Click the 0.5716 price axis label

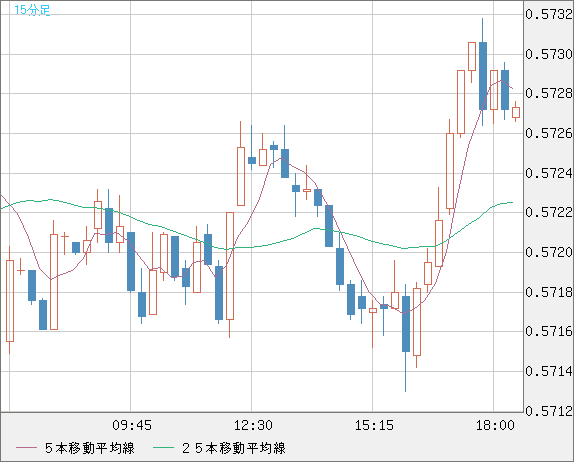click(549, 331)
